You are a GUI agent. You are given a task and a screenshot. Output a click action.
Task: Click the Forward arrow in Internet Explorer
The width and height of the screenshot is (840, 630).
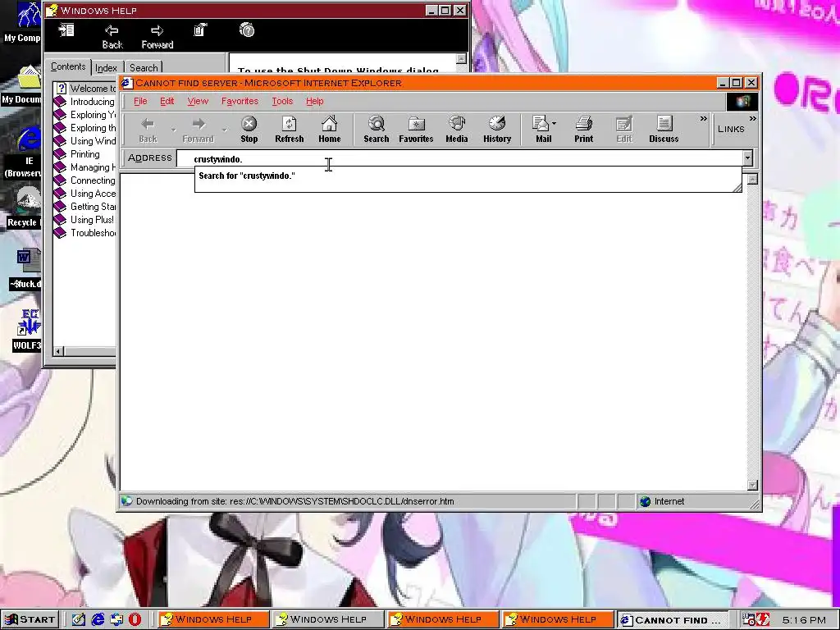pyautogui.click(x=199, y=130)
